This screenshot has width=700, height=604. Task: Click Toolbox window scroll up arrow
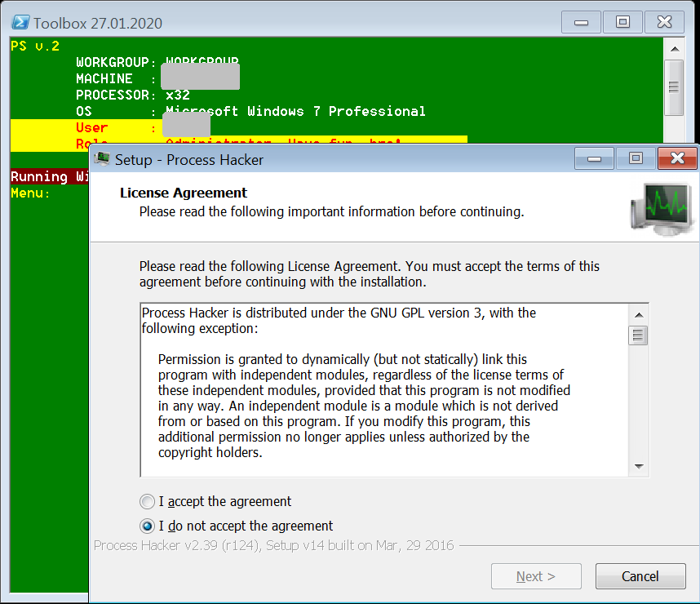click(x=675, y=49)
